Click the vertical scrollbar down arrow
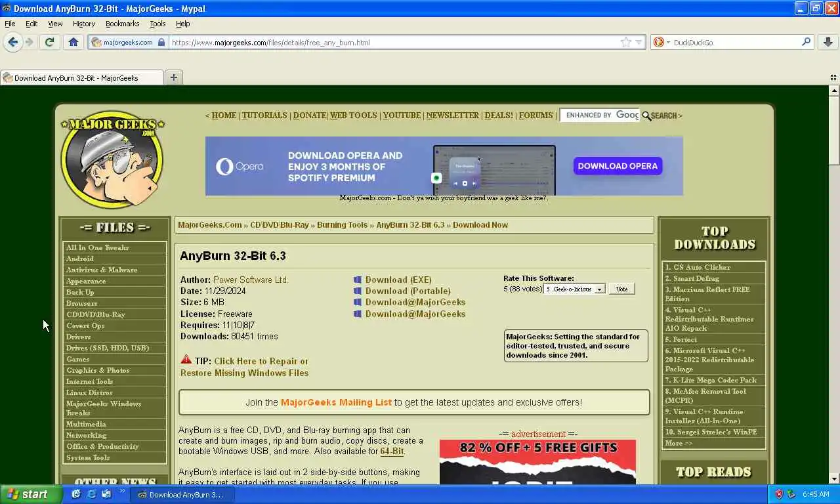 pyautogui.click(x=834, y=479)
